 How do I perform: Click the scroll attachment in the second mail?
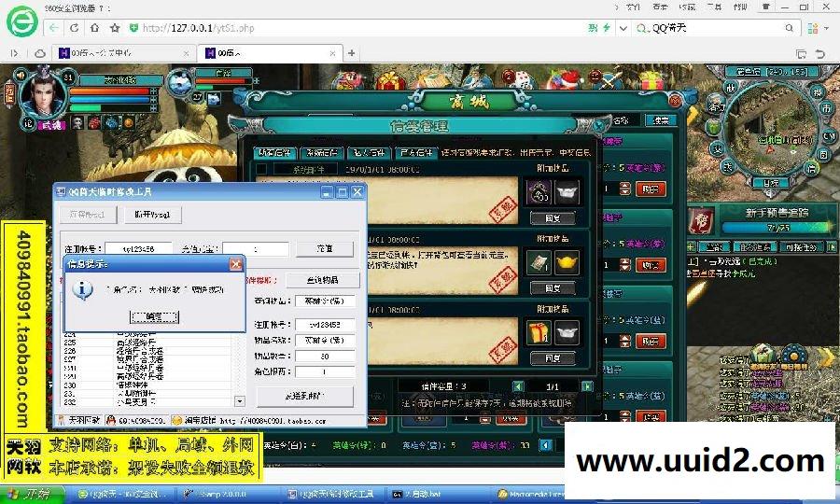point(539,262)
